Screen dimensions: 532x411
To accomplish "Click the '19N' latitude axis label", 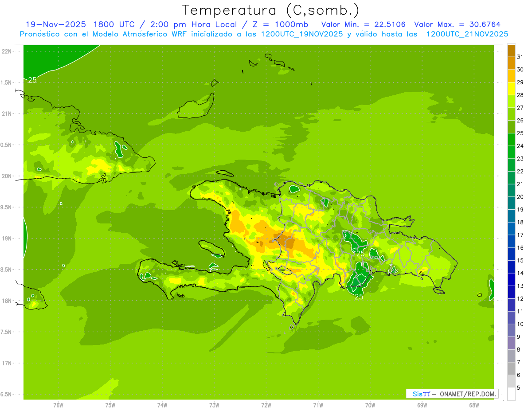I will (x=8, y=239).
